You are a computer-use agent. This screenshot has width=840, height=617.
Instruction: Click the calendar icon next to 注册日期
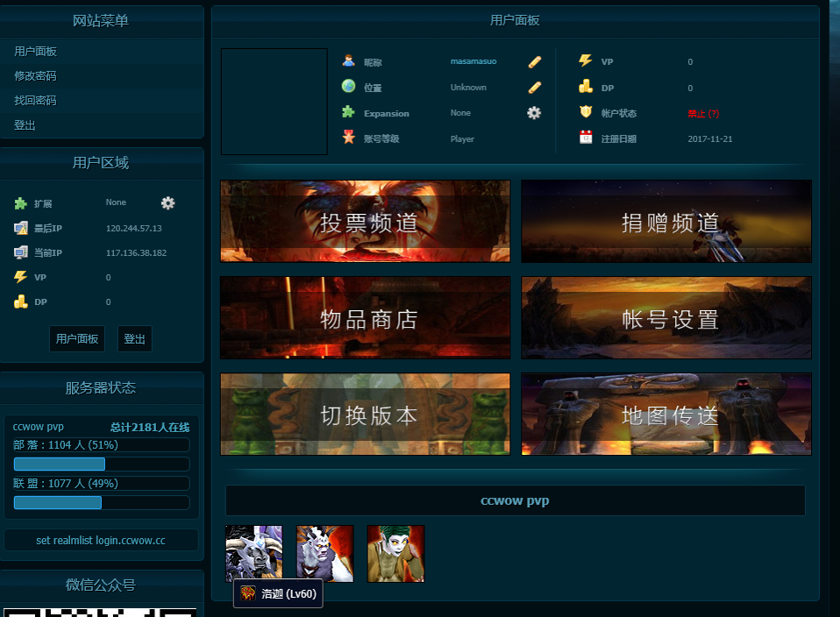coord(584,138)
